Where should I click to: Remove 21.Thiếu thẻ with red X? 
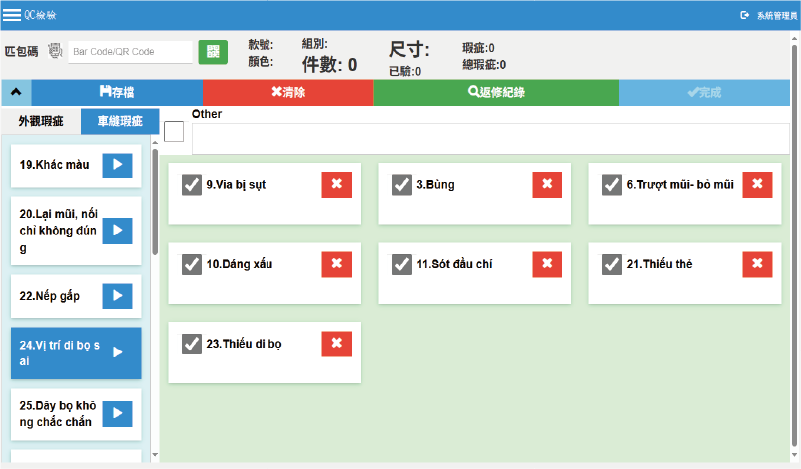(x=757, y=264)
